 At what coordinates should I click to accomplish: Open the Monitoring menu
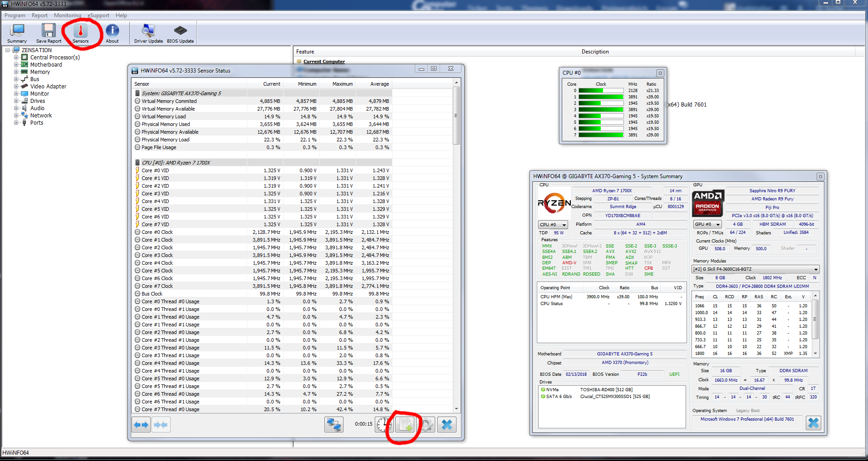[67, 15]
